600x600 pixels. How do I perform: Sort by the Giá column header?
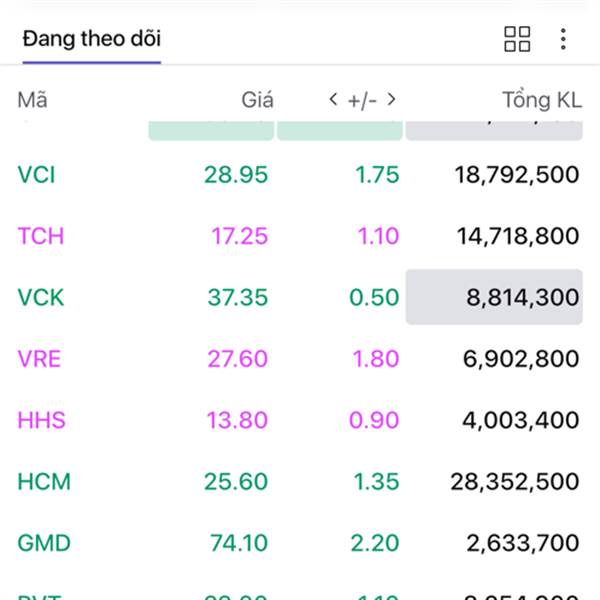click(x=257, y=100)
